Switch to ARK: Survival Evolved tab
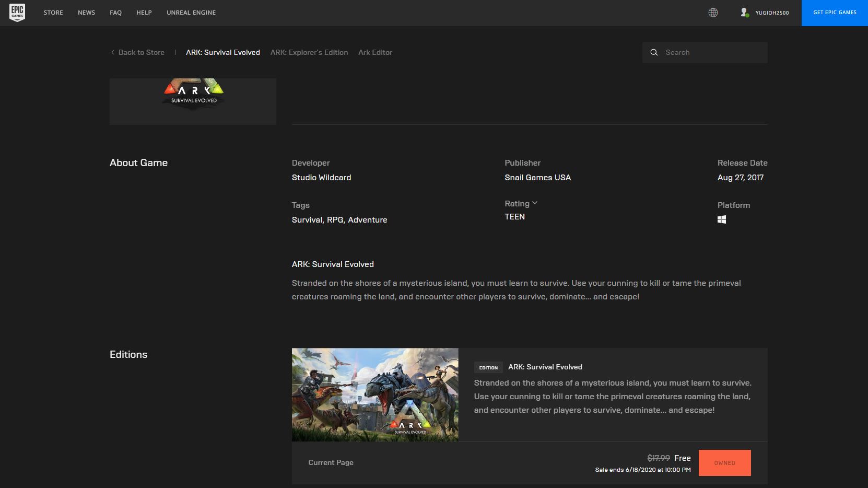The image size is (868, 488). tap(223, 52)
